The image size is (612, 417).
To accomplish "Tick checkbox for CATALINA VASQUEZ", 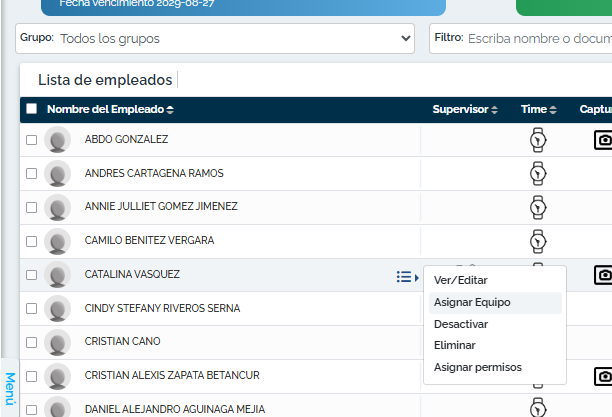I will 32,275.
